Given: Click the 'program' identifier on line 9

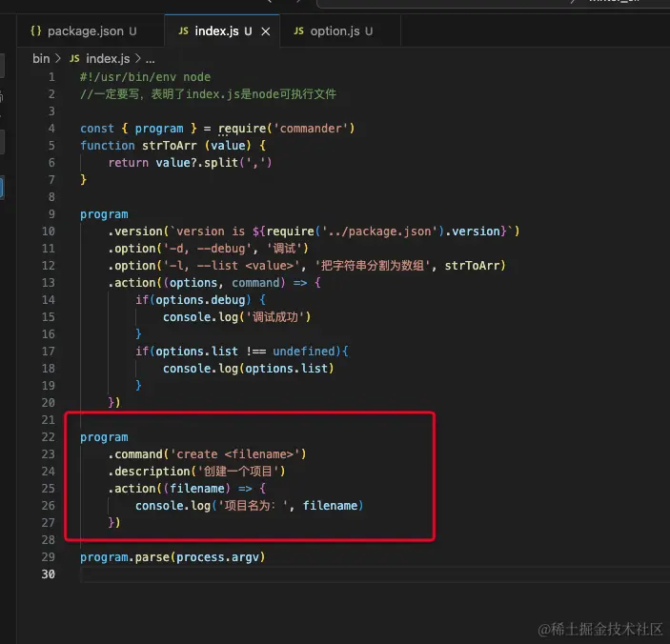Looking at the screenshot, I should [x=104, y=214].
